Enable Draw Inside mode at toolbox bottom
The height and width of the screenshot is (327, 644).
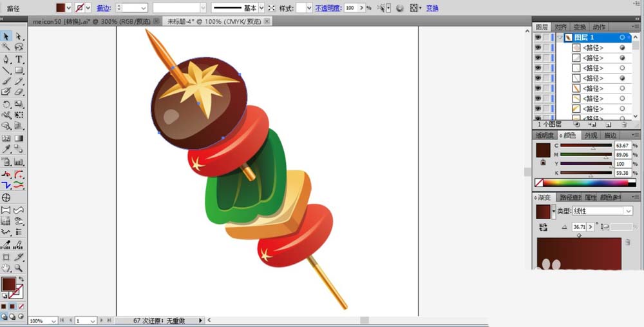pos(21,317)
